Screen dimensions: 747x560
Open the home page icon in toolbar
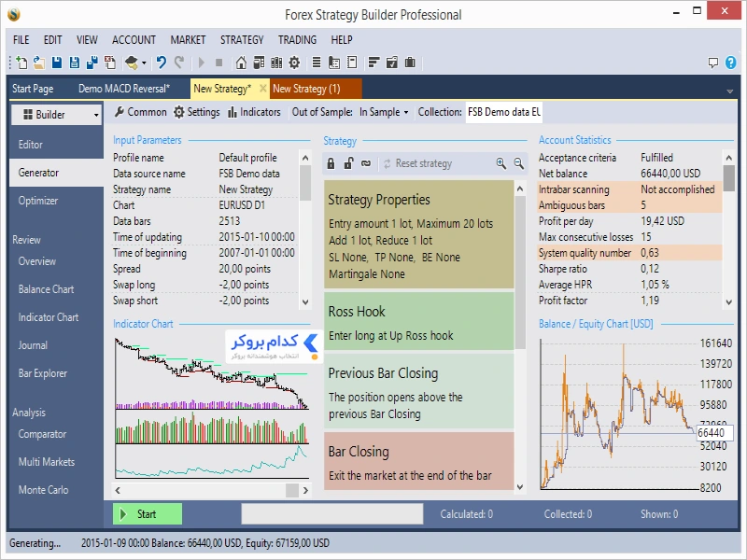point(241,63)
